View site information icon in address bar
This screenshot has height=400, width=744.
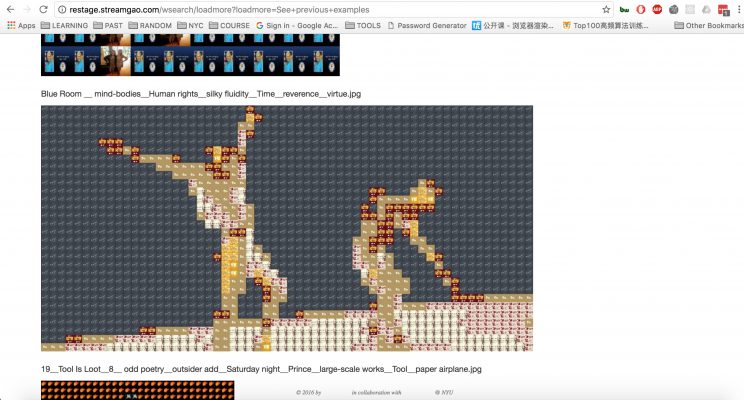point(62,9)
